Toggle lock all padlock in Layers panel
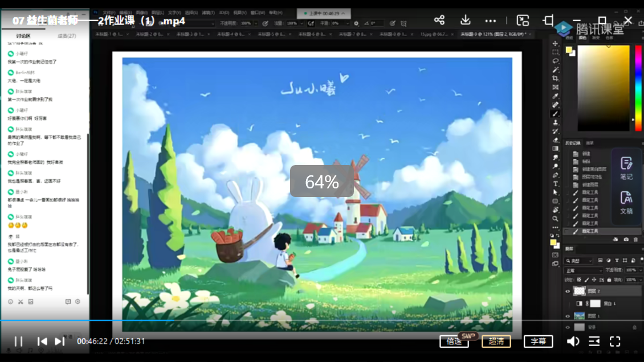The width and height of the screenshot is (644, 362). pyautogui.click(x=609, y=279)
